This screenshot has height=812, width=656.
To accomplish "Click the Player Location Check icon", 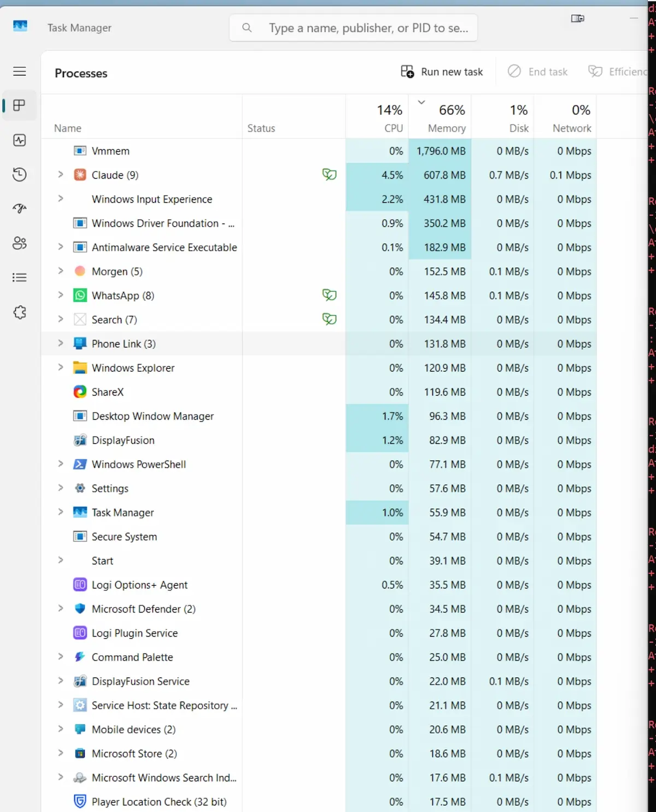I will tap(80, 802).
